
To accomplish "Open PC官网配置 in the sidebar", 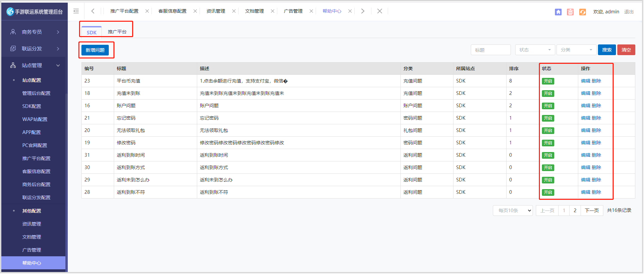I will pos(35,145).
